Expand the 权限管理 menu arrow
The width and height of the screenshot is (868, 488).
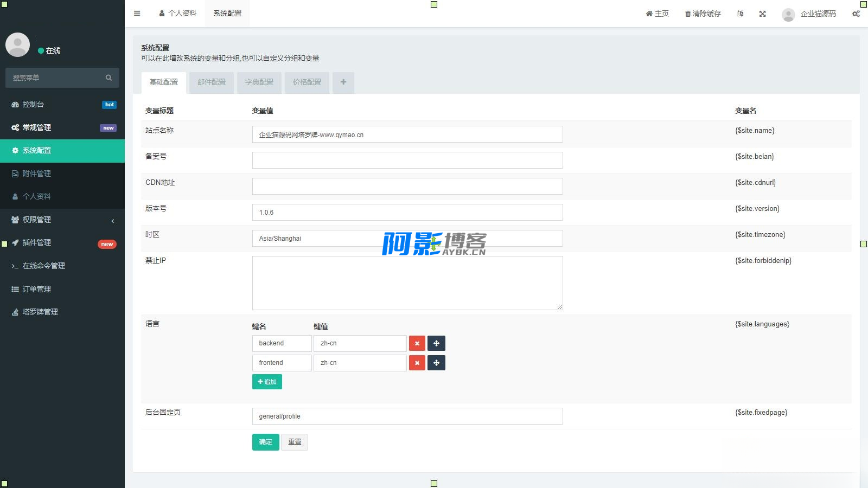tap(113, 221)
